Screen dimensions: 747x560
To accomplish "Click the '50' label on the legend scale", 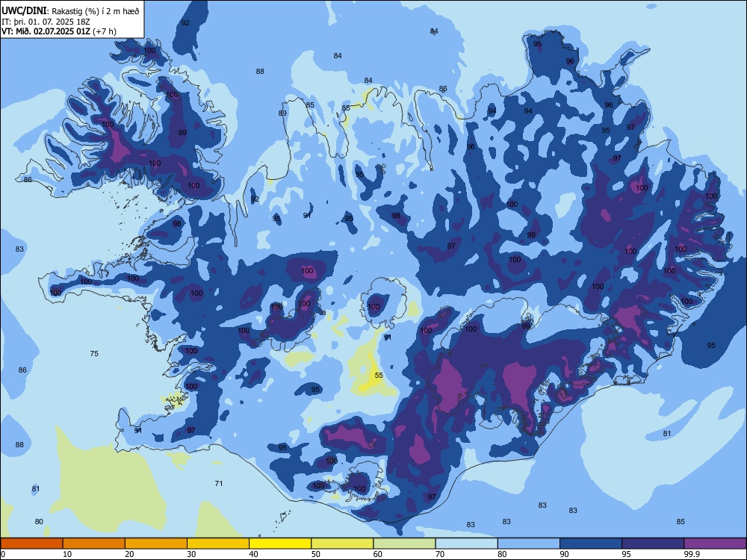I will click(316, 554).
